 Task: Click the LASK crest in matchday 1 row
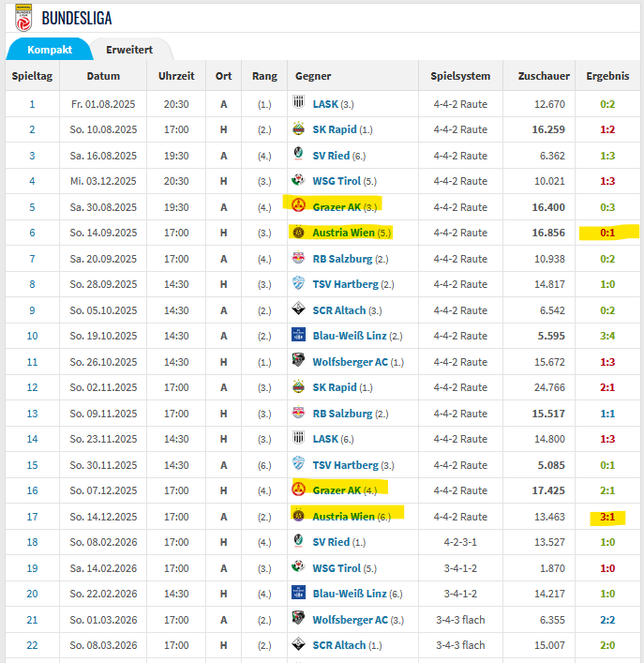click(x=298, y=104)
